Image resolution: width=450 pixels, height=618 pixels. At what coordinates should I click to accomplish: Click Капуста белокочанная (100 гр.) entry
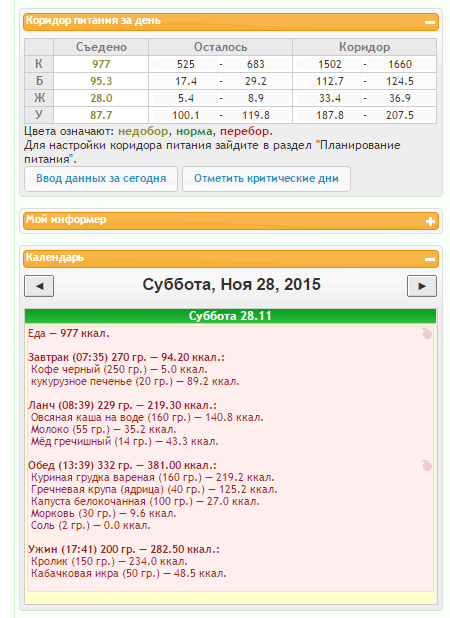click(x=145, y=501)
